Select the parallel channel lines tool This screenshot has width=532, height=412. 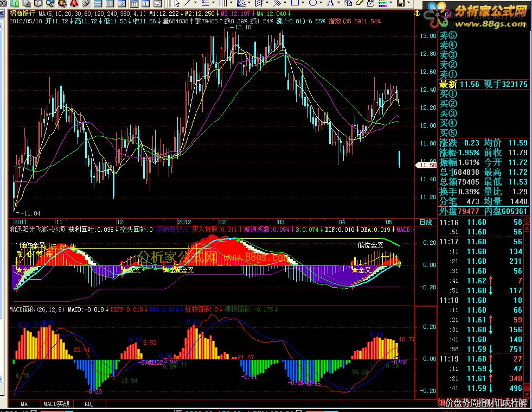(259, 3)
